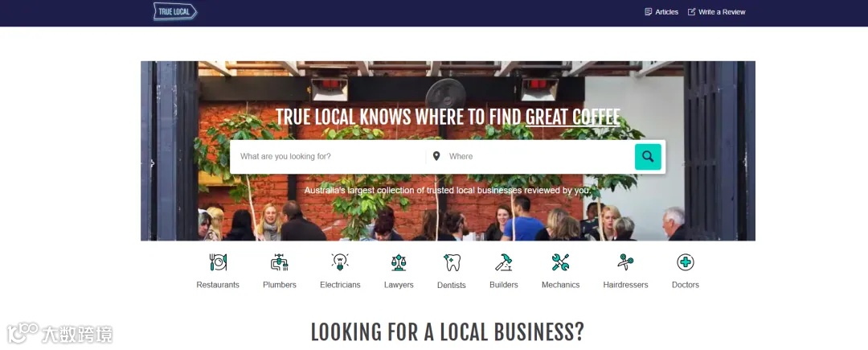Focus the 'Where' location field
The height and width of the screenshot is (350, 868).
(540, 157)
